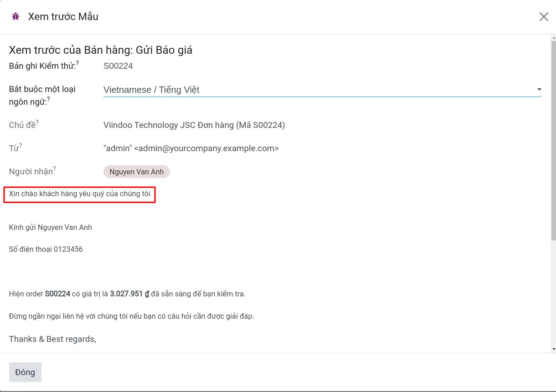This screenshot has width=556, height=392.
Task: Click the bold amount 3.027.951 ₫
Action: coord(129,294)
